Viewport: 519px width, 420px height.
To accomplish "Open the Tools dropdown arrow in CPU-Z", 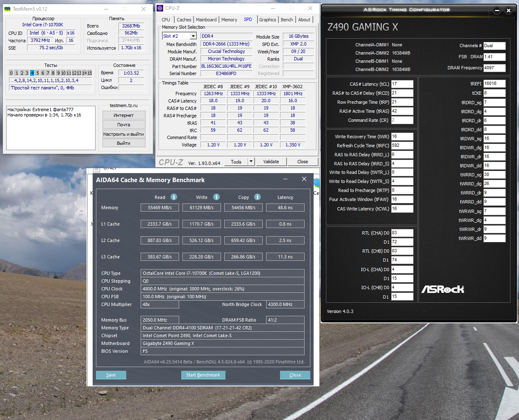I will pyautogui.click(x=251, y=162).
